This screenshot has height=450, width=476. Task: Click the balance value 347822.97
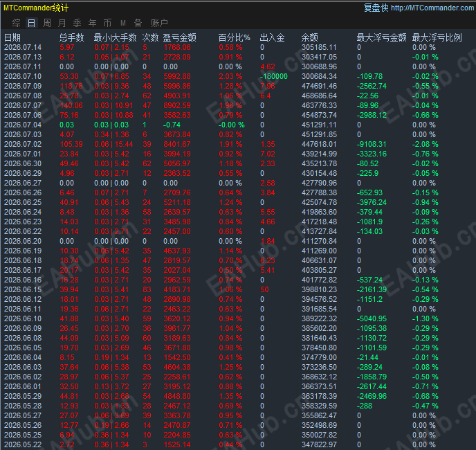[x=319, y=444]
